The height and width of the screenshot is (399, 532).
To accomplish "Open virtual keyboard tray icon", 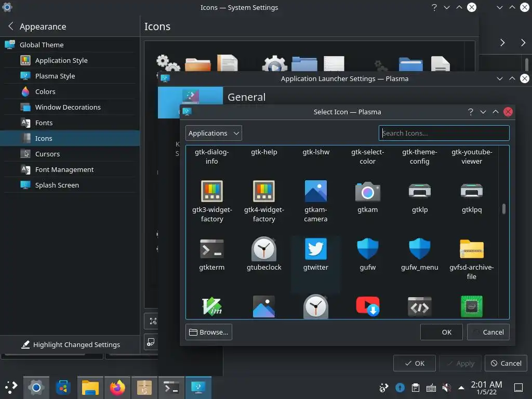I will [x=431, y=388].
